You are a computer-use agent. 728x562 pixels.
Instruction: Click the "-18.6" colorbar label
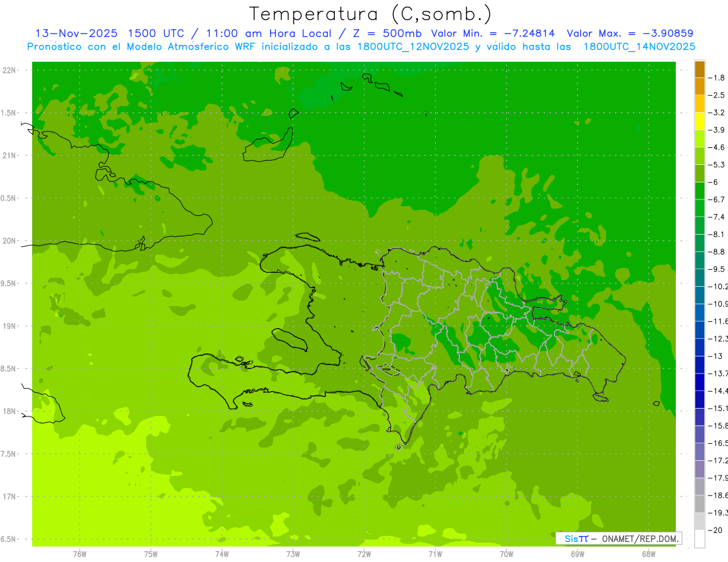718,495
